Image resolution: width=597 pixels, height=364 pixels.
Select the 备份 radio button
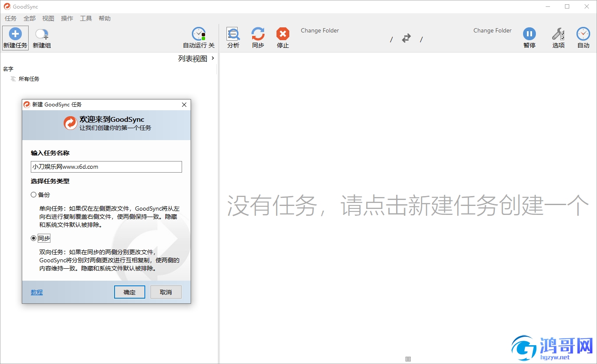pos(34,195)
